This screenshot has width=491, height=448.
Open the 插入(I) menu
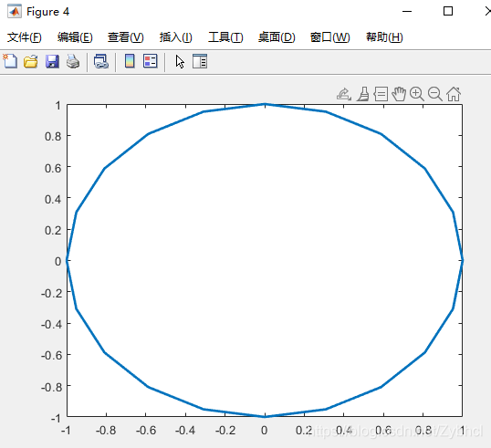[x=175, y=37]
